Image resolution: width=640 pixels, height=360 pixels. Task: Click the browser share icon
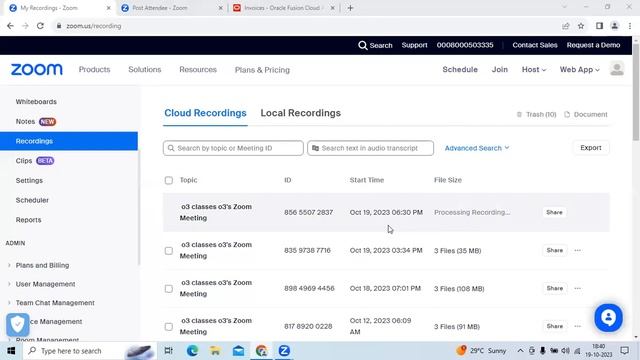coord(565,26)
